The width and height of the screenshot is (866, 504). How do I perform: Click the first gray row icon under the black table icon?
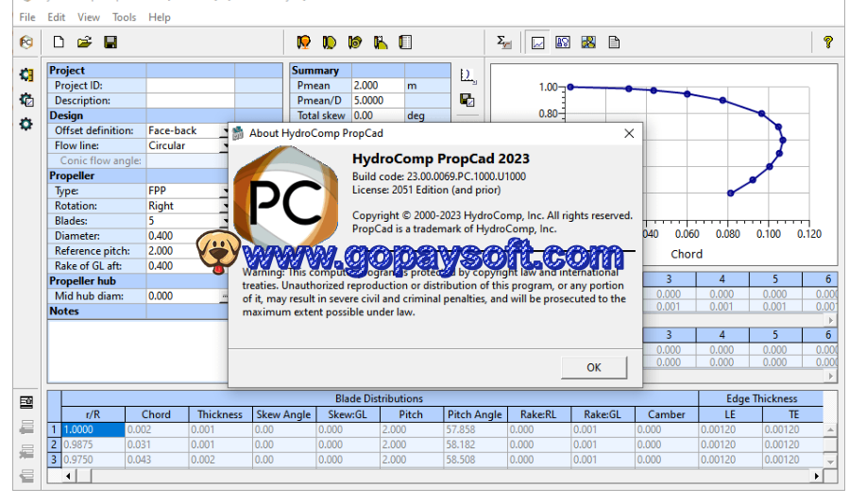[25, 427]
